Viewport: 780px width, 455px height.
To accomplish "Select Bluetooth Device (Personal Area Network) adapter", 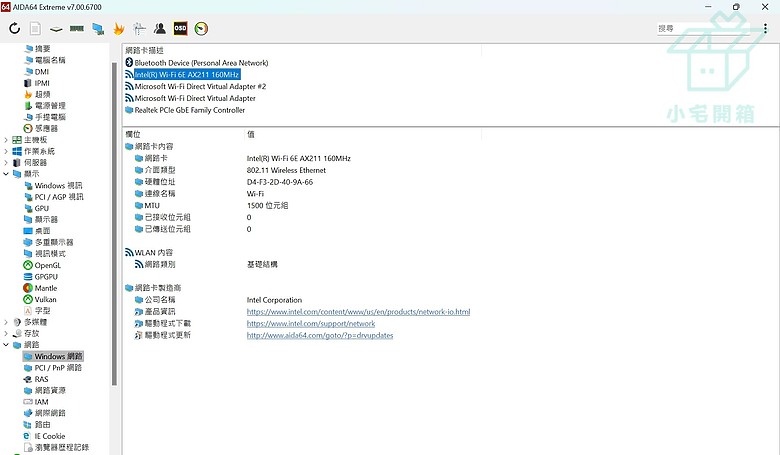I will pyautogui.click(x=196, y=63).
